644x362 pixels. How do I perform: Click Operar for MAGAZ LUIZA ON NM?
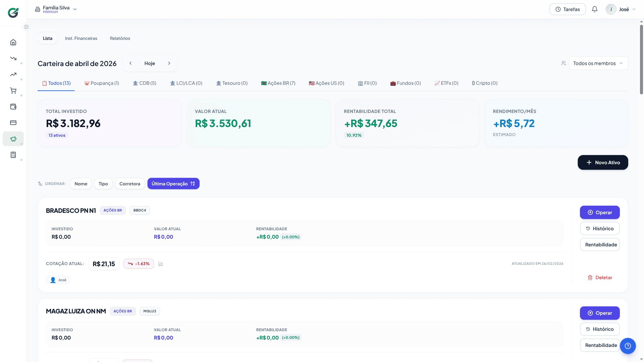(600, 313)
